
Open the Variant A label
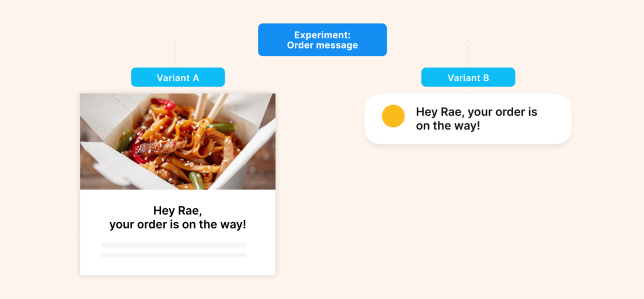[178, 77]
